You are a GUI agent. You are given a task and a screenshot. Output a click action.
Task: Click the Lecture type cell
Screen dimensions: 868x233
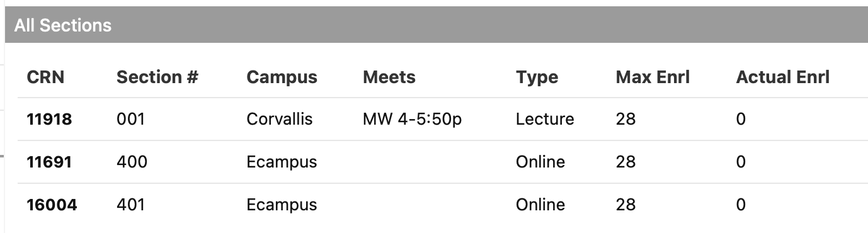click(545, 119)
